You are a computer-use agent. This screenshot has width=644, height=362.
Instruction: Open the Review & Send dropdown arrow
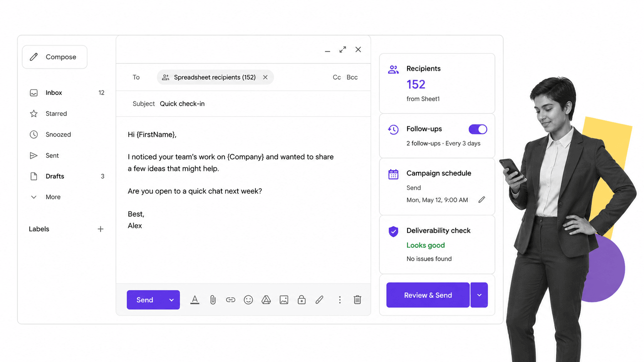[479, 295]
